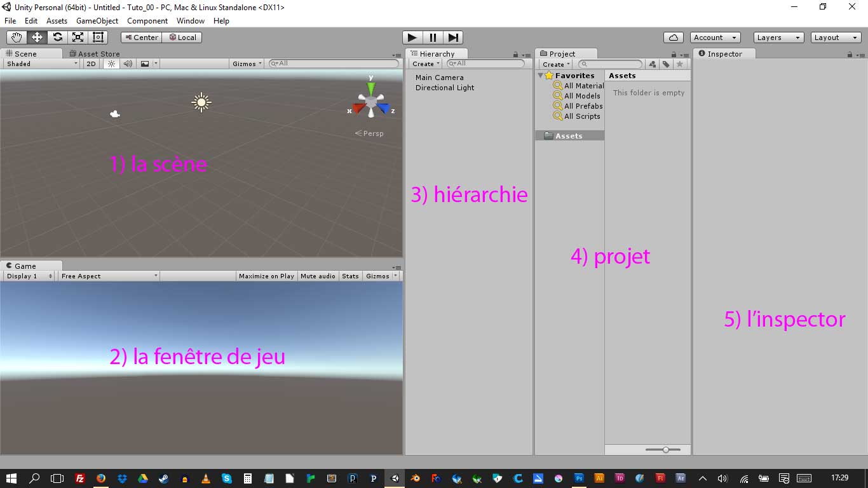868x488 pixels.
Task: Expand the Free Aspect dropdown
Action: 109,276
